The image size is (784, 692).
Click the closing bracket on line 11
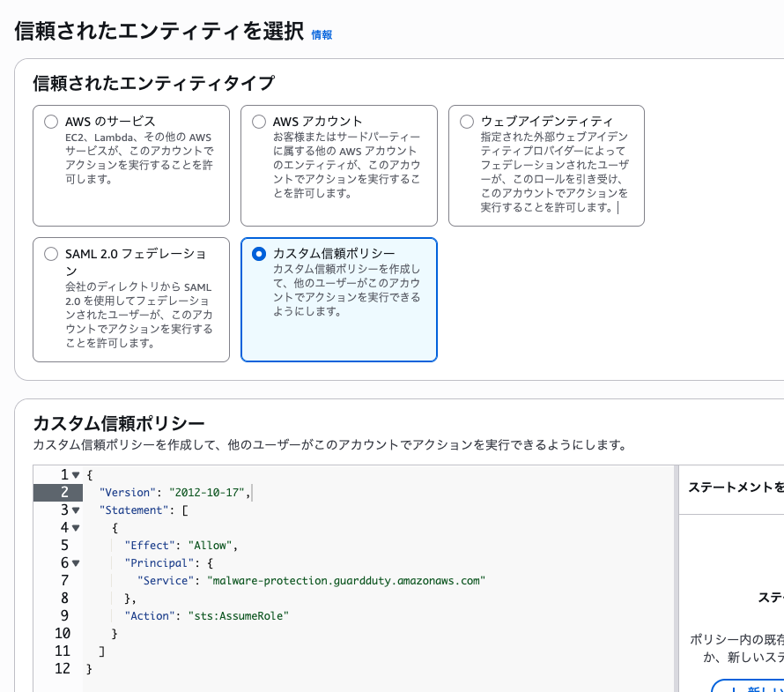coord(102,651)
